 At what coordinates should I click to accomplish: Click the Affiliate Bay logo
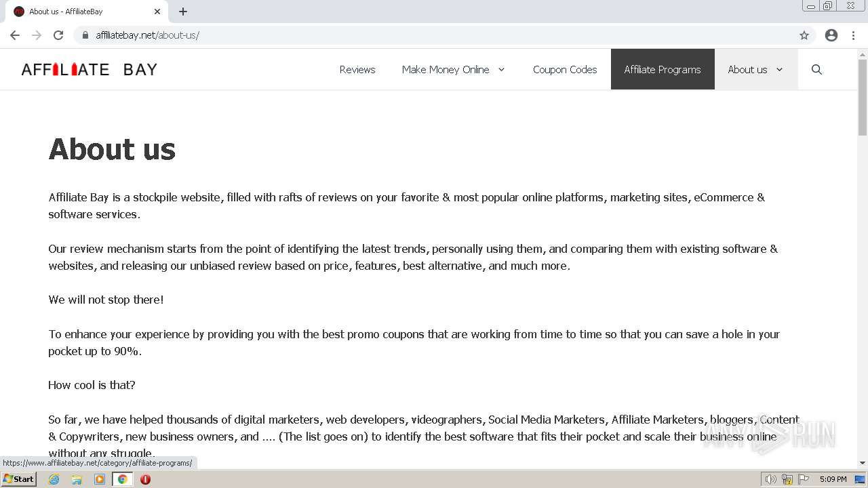point(90,69)
